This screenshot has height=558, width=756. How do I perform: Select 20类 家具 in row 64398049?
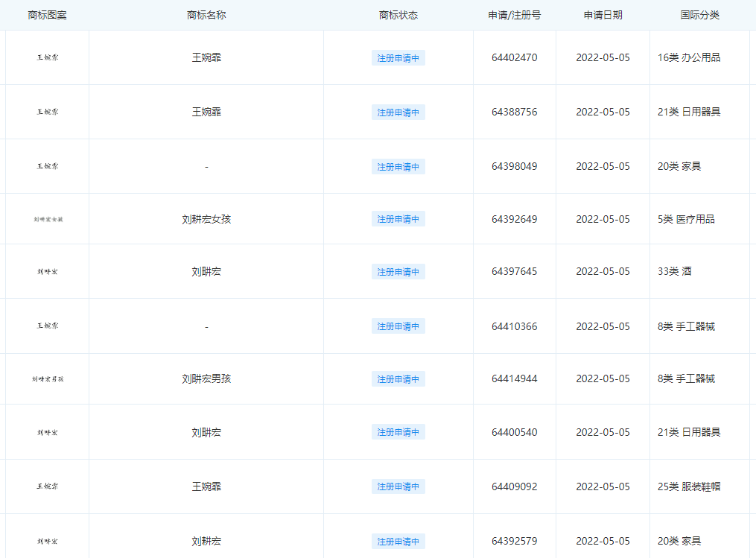679,166
